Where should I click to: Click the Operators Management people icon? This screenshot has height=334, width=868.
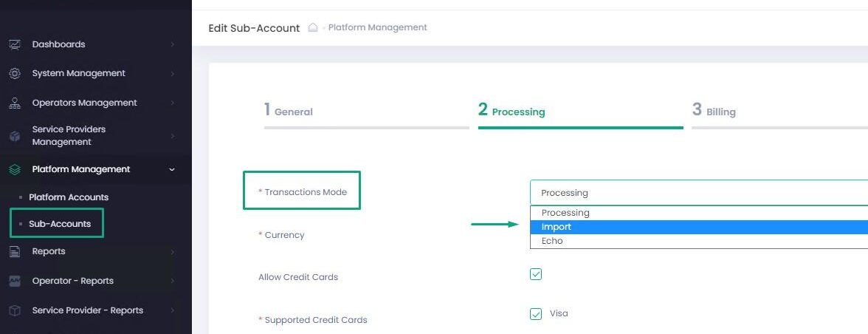tap(14, 103)
